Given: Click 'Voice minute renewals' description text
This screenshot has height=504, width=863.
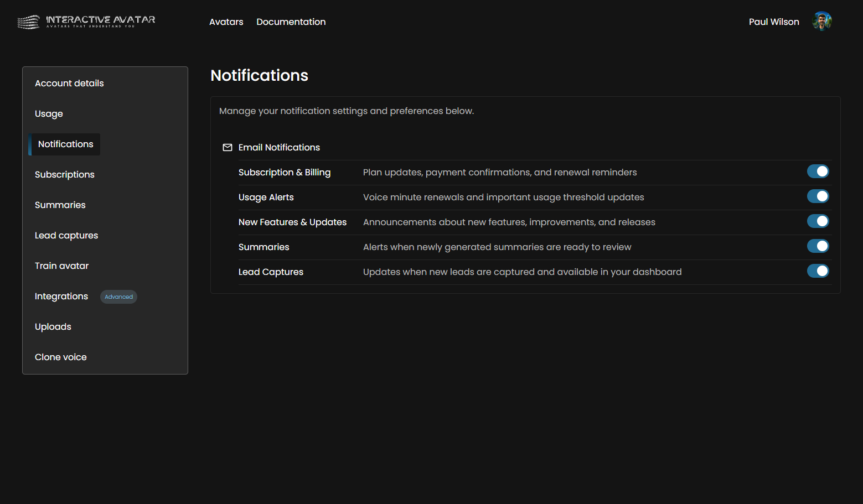Looking at the screenshot, I should tap(504, 198).
